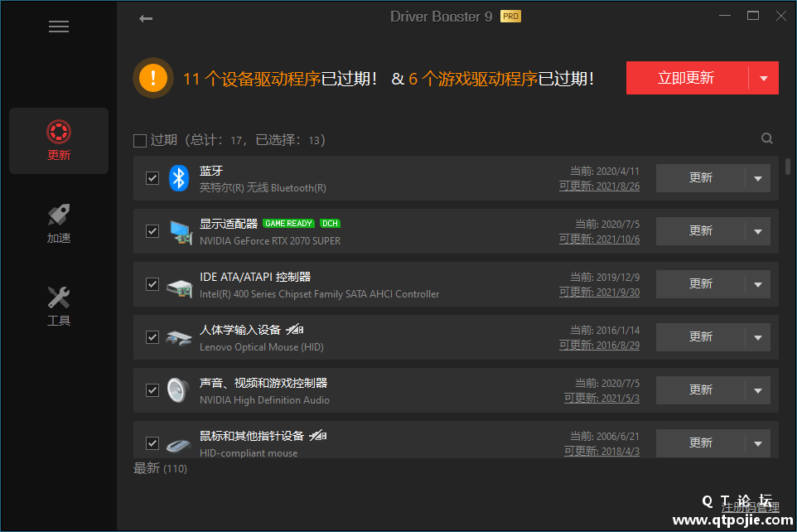
Task: Maximize the Driver Booster window
Action: tap(753, 16)
